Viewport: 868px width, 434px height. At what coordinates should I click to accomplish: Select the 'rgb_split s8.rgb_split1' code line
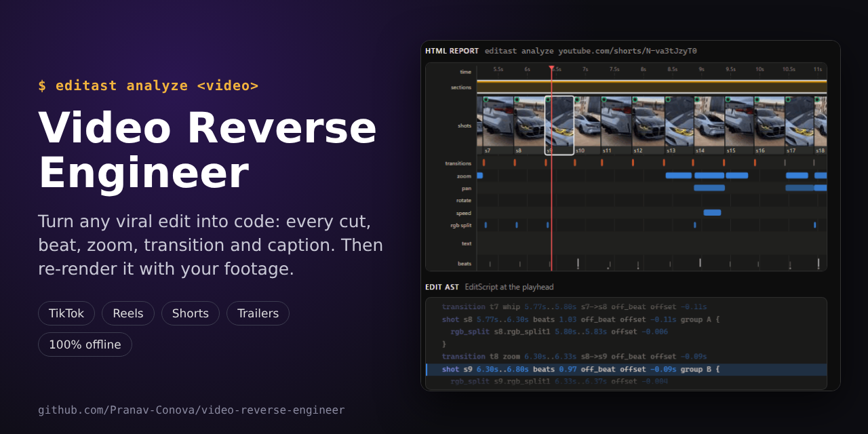[x=559, y=332]
